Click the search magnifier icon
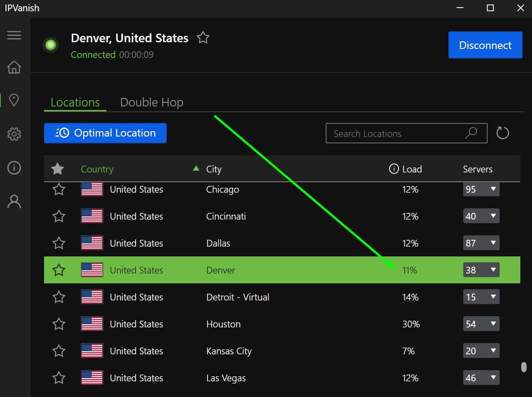This screenshot has height=397, width=532. click(471, 133)
